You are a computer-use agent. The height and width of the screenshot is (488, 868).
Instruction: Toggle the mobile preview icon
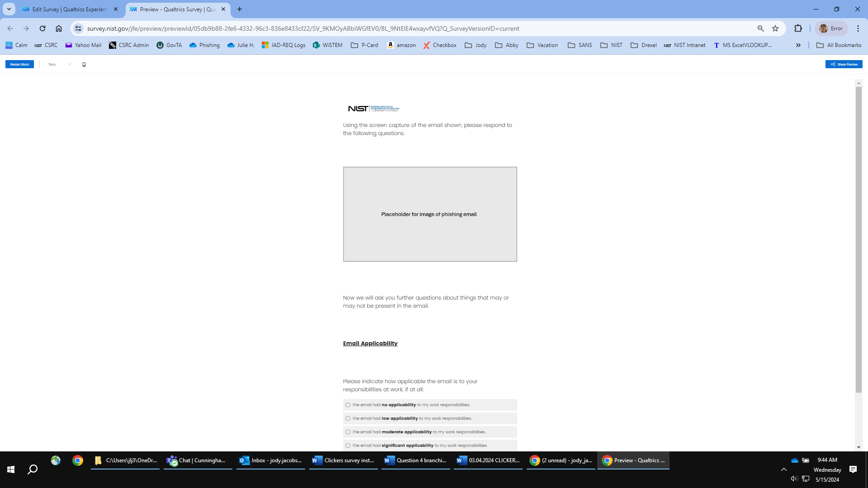click(x=84, y=65)
